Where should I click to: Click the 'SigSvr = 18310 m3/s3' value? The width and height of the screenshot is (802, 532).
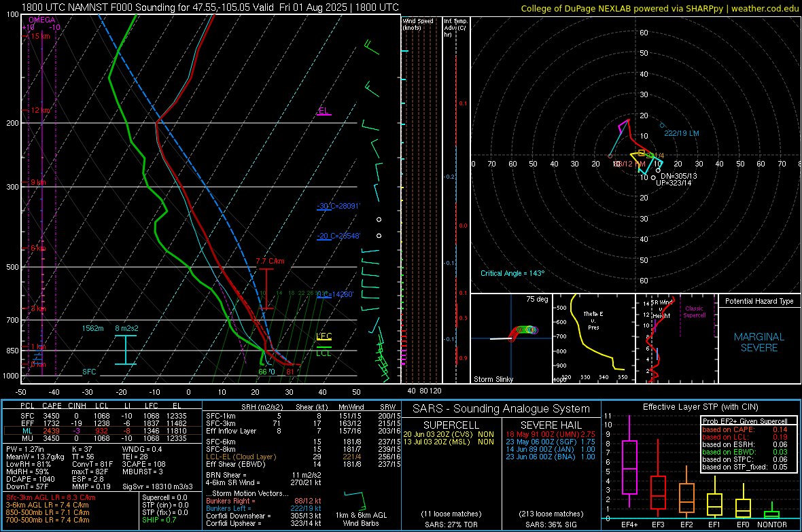click(158, 486)
